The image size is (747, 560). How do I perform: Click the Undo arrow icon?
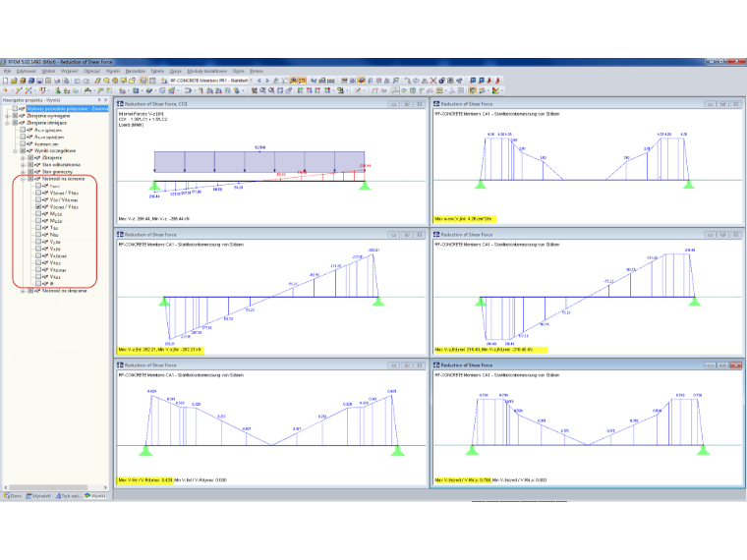[x=78, y=81]
